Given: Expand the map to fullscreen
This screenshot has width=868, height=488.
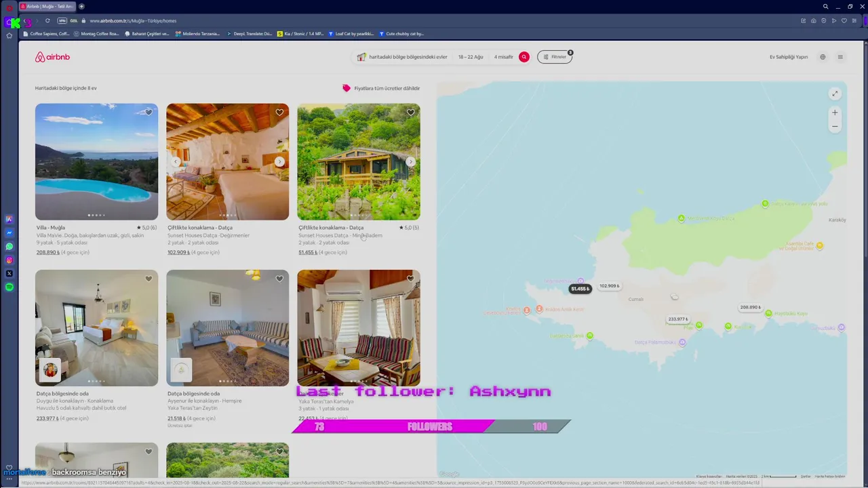Looking at the screenshot, I should point(835,94).
